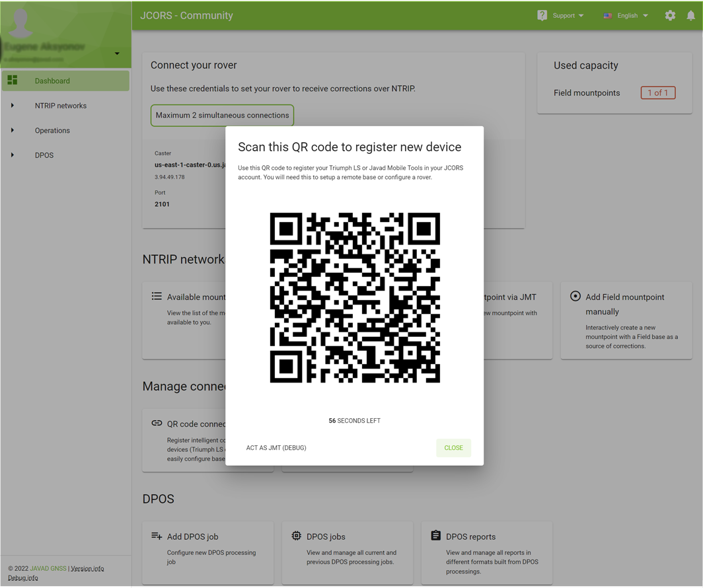Open Add Field mountpoint manually card
Viewport: 703px width, 588px height.
coord(626,320)
